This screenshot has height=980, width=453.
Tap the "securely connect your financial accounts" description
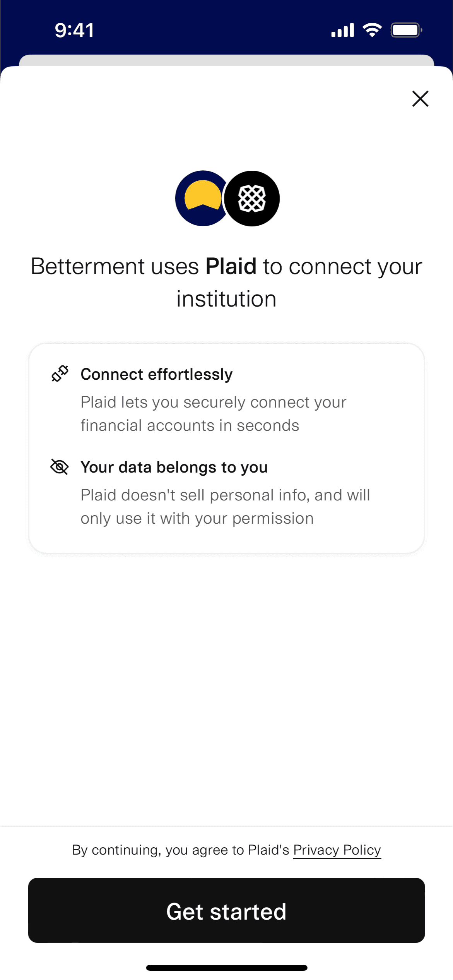pos(213,414)
